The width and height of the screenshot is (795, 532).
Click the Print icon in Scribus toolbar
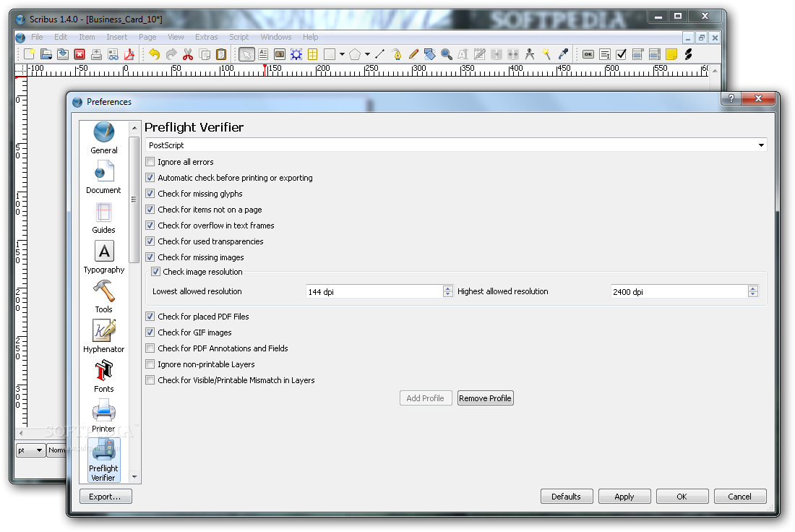coord(96,54)
